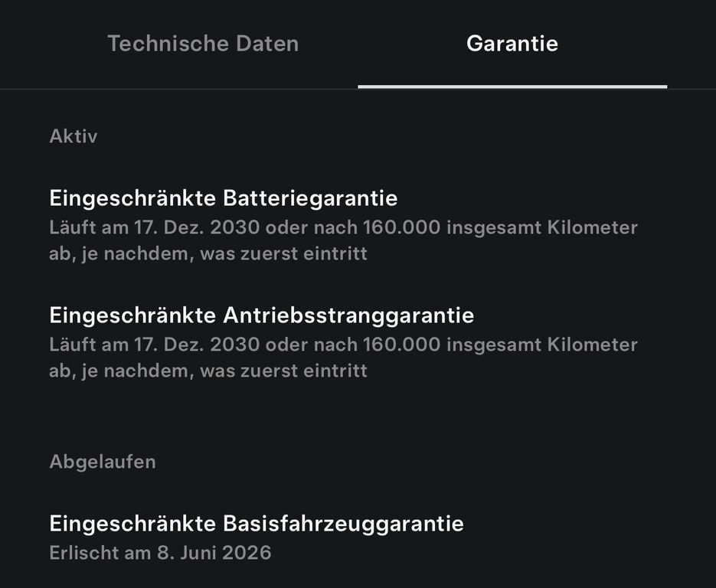Click 'Läuft am' starting the Antriebsstranggarantie description
Image resolution: width=716 pixels, height=588 pixels.
point(89,345)
